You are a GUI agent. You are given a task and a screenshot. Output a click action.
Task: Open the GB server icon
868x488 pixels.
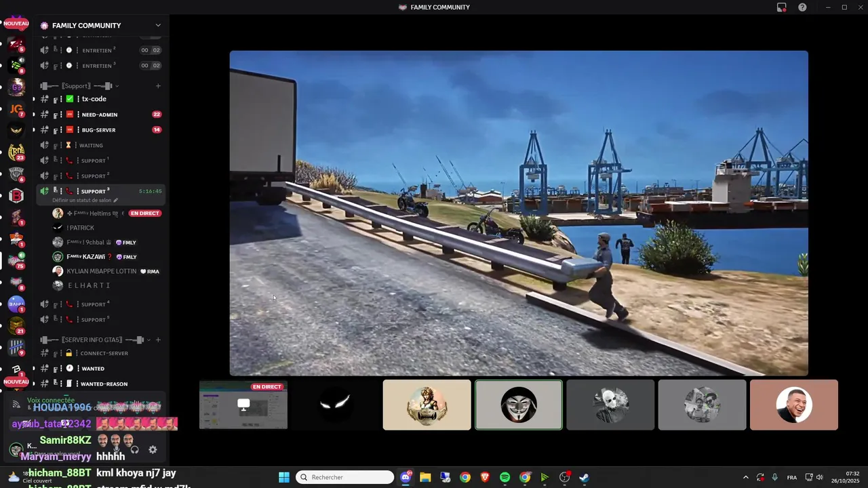(x=16, y=87)
